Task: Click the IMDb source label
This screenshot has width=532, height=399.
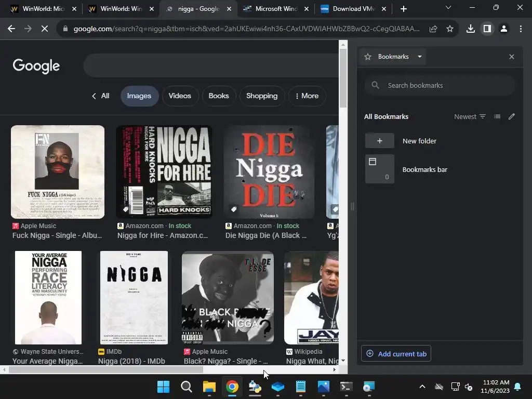Action: 110,352
